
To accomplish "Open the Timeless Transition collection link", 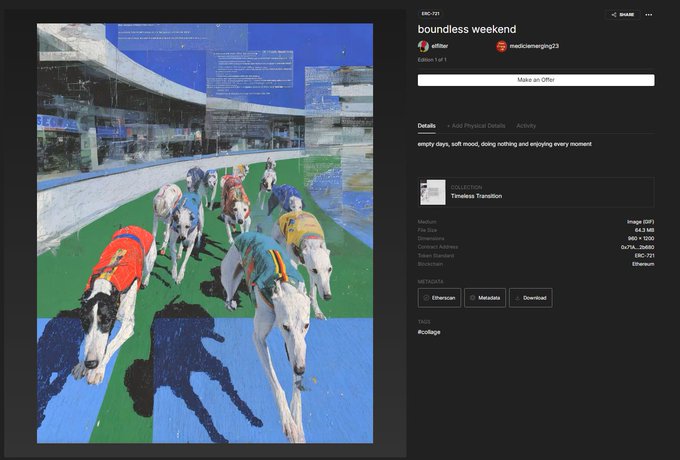I will [x=476, y=196].
